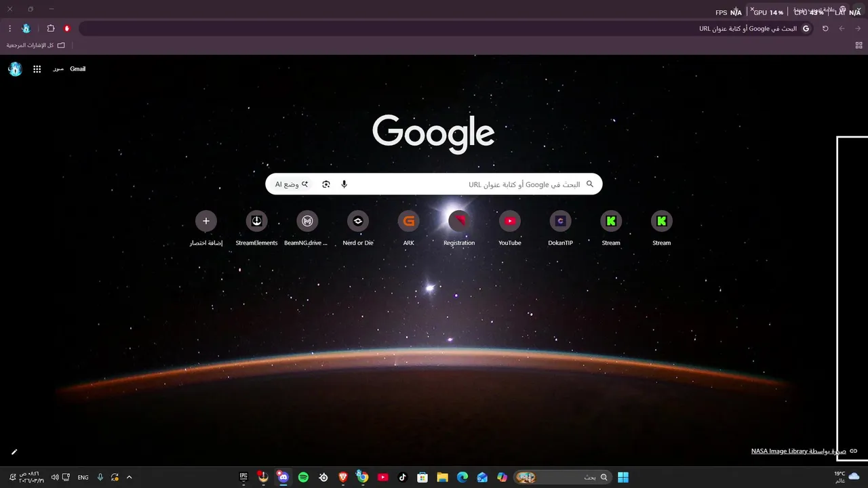This screenshot has height=488, width=868.
Task: Click the taskbar microphone tray icon
Action: [100, 477]
